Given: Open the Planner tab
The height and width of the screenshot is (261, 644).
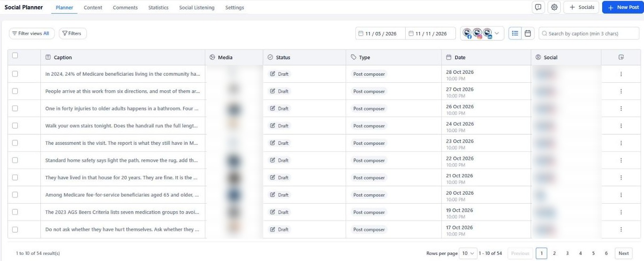Looking at the screenshot, I should 64,8.
